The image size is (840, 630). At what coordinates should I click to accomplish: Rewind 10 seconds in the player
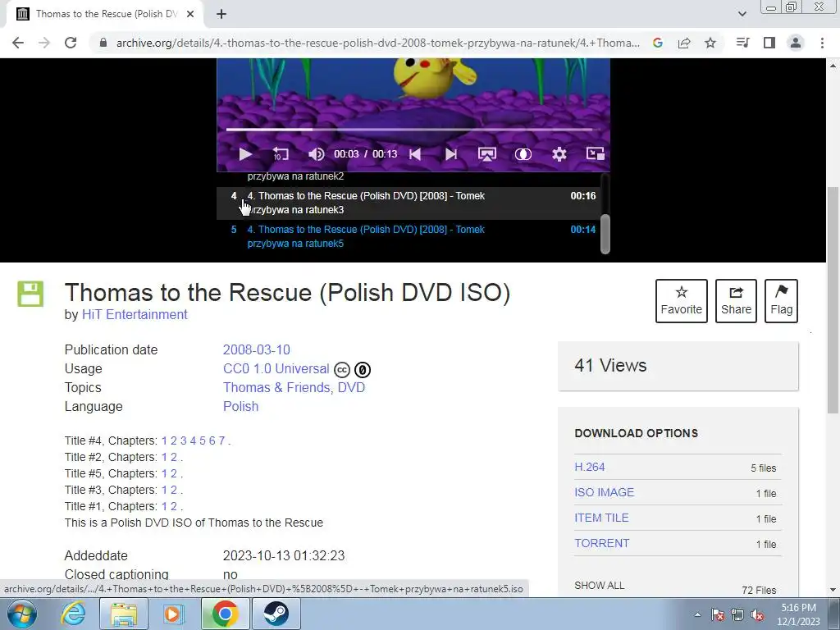[281, 154]
